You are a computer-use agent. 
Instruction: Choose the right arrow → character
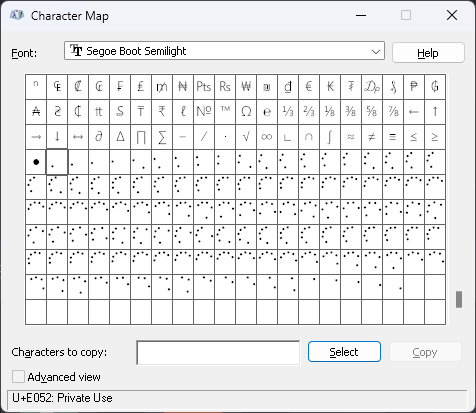pos(36,137)
